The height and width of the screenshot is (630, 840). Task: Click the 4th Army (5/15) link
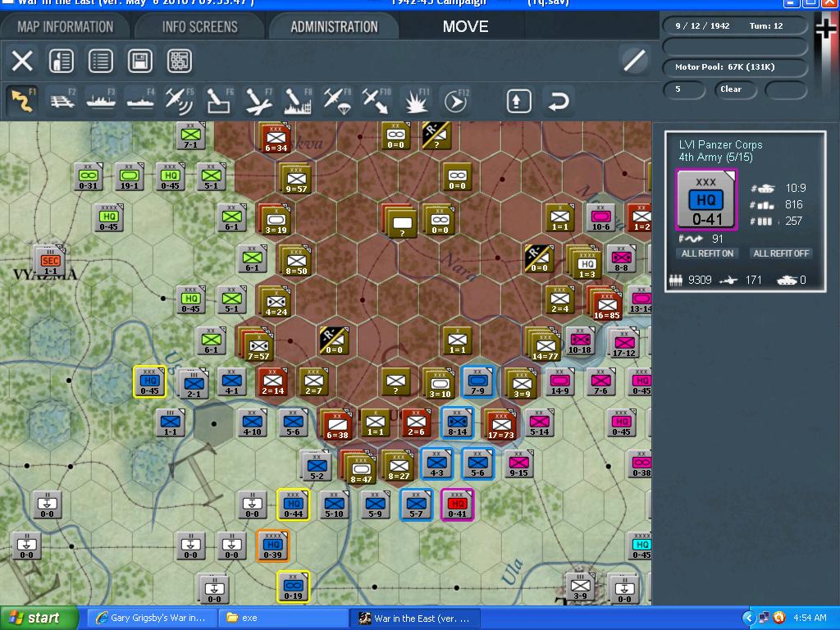(715, 157)
